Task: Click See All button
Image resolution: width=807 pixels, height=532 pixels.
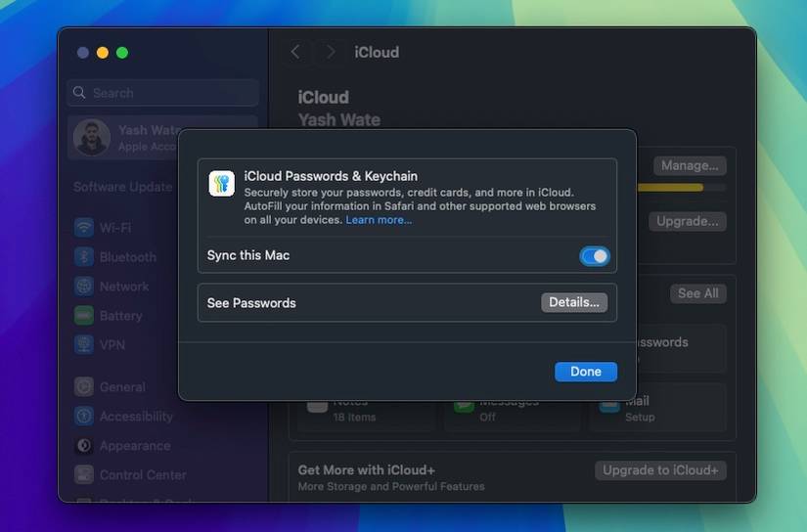Action: pyautogui.click(x=697, y=293)
